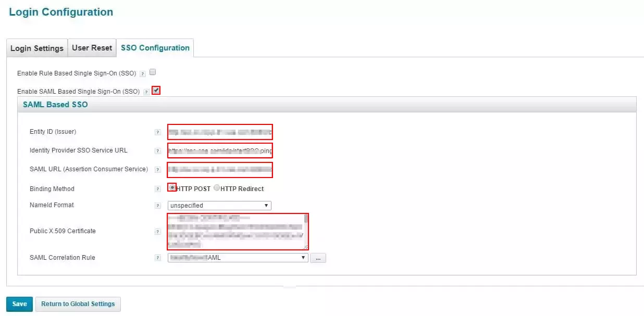
Task: Open help for Enable SAML Based Single Sign-On
Action: click(146, 91)
